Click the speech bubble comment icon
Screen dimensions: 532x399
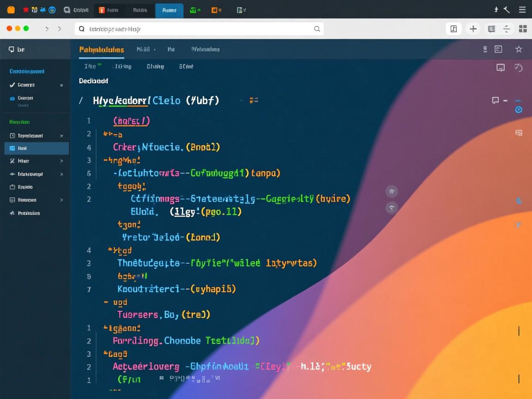click(496, 100)
